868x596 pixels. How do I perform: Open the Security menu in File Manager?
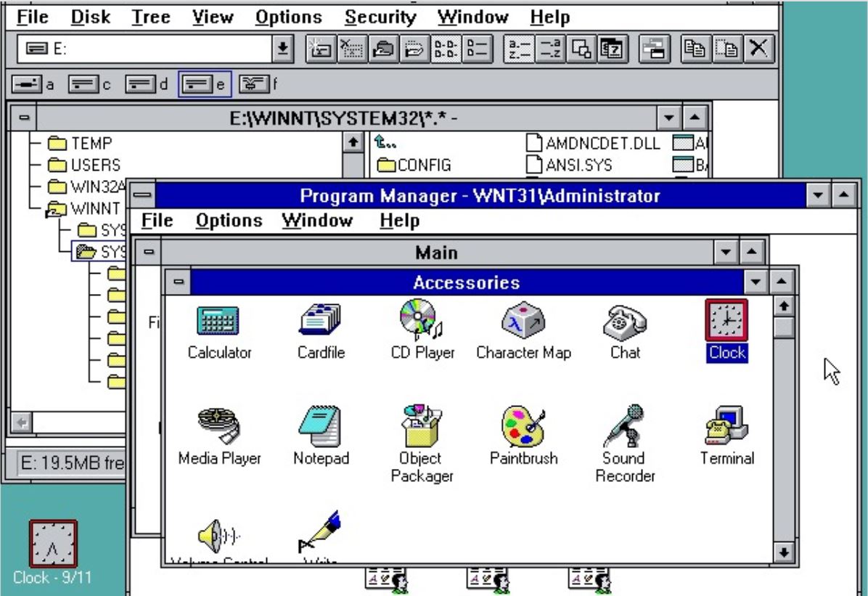(380, 17)
